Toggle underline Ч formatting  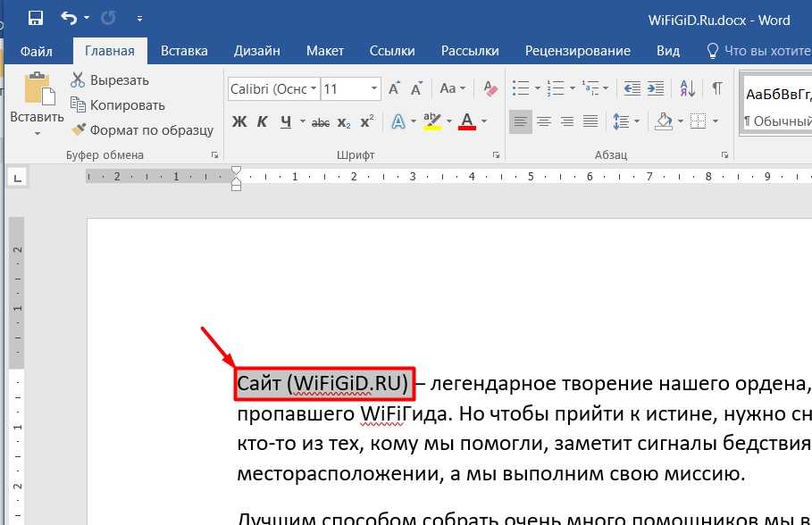[x=286, y=121]
